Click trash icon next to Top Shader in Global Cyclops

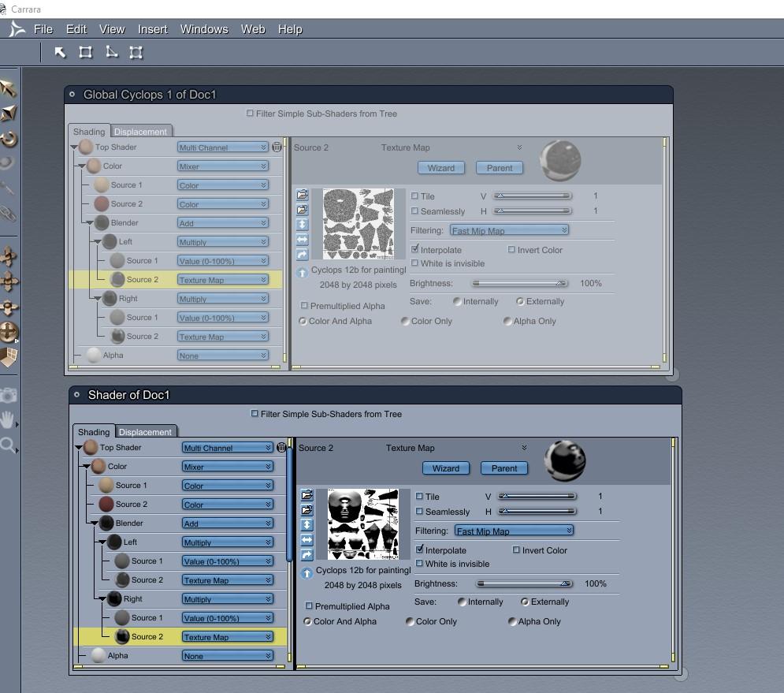(277, 147)
